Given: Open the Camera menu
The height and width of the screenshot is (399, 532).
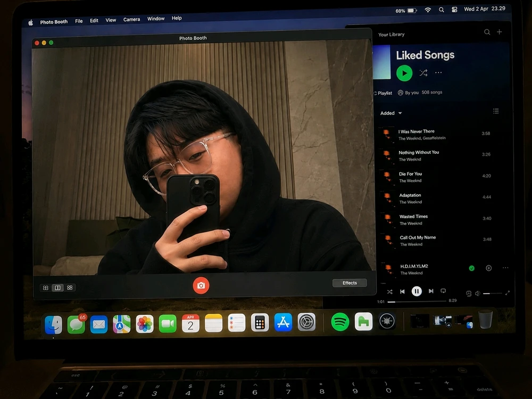Looking at the screenshot, I should coord(131,19).
